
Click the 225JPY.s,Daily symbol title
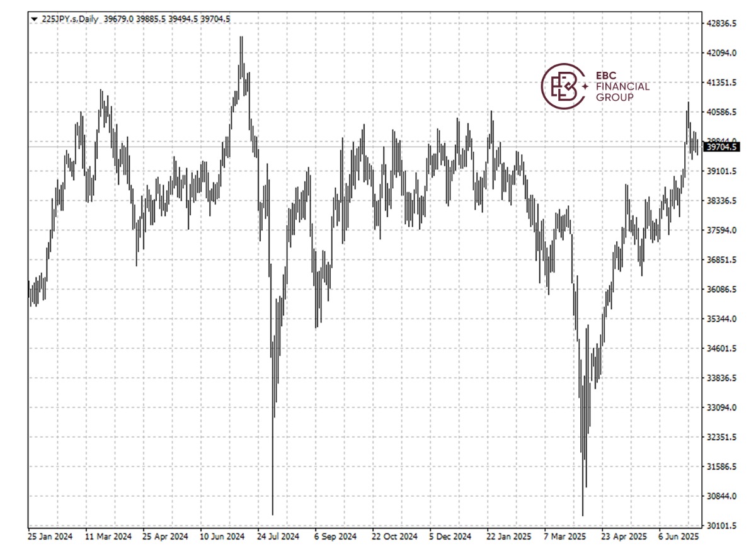(x=69, y=19)
